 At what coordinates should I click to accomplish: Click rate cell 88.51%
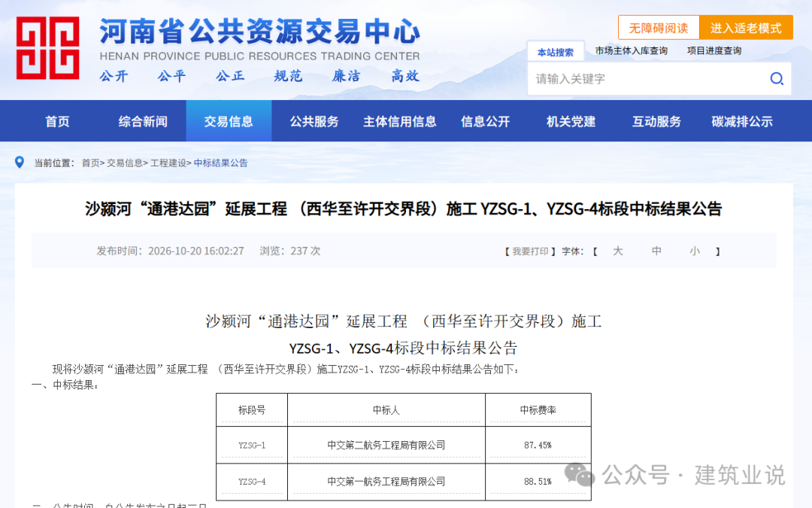(538, 482)
